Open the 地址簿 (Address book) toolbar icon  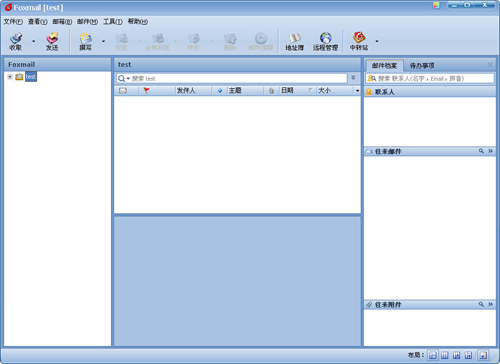click(295, 41)
